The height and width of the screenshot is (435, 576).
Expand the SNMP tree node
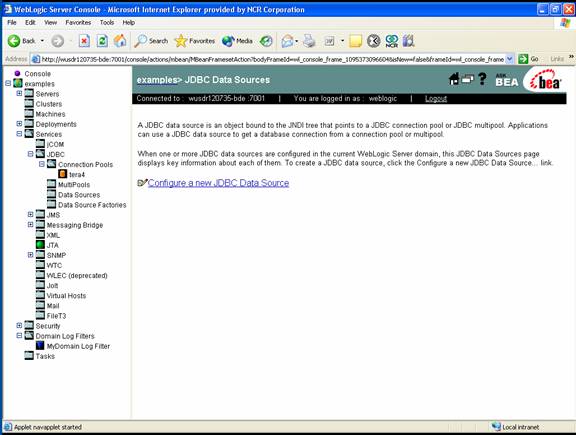click(30, 255)
